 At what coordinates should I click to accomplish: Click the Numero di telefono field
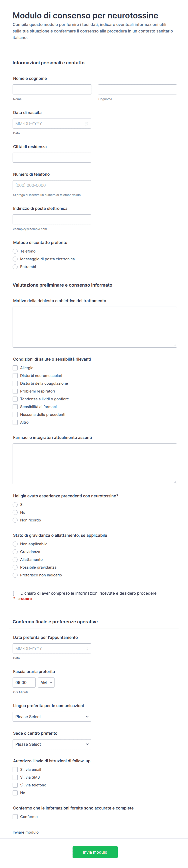(52, 185)
